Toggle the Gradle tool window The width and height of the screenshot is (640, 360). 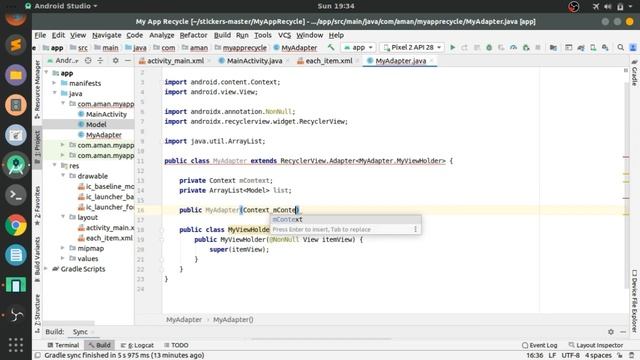[x=634, y=73]
